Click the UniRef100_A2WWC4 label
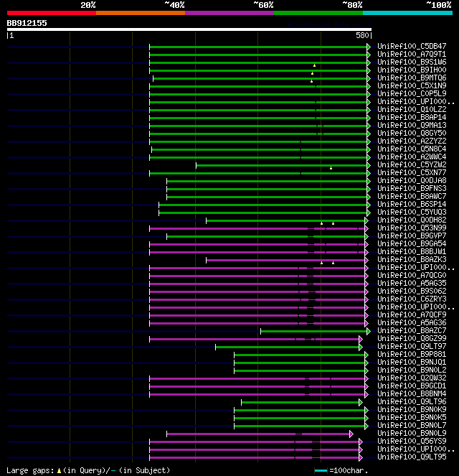 point(412,157)
